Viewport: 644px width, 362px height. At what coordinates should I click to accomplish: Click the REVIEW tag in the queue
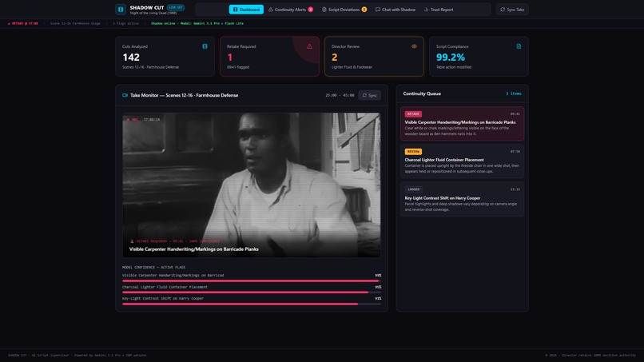pyautogui.click(x=413, y=152)
